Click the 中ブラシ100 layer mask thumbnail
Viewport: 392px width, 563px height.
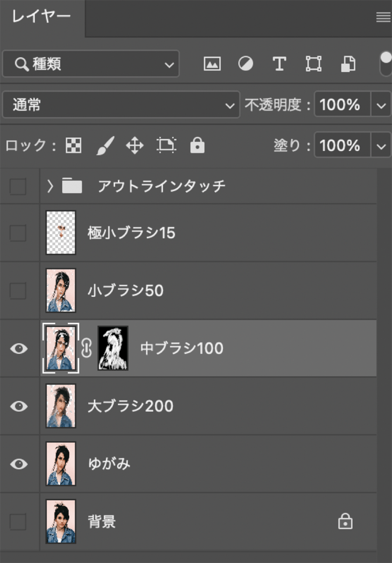(x=113, y=348)
